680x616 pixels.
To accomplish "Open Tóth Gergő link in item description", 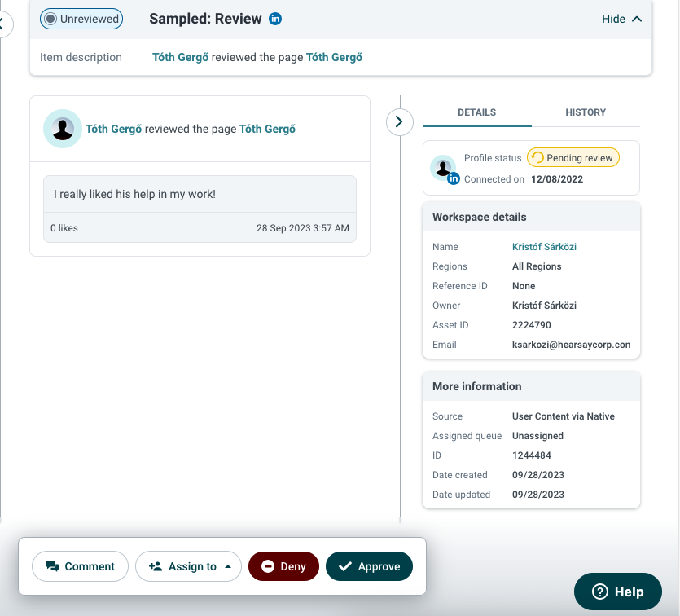I will coord(181,57).
